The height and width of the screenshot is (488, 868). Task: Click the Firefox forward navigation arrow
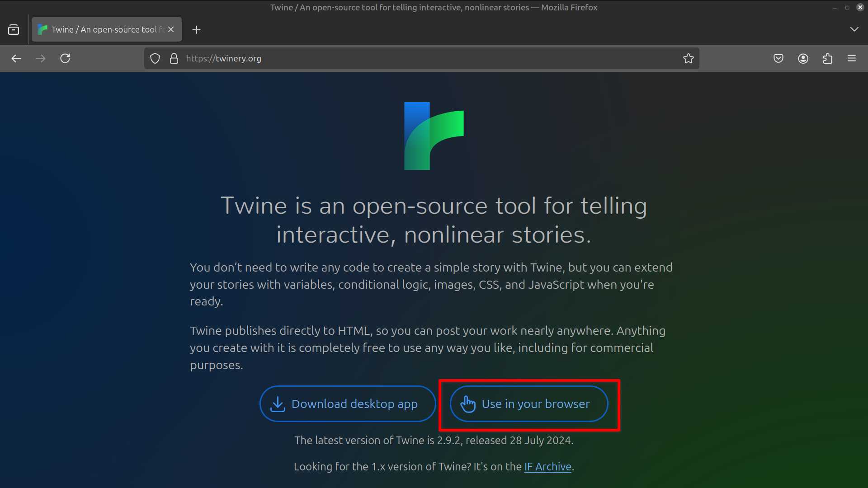click(x=40, y=58)
